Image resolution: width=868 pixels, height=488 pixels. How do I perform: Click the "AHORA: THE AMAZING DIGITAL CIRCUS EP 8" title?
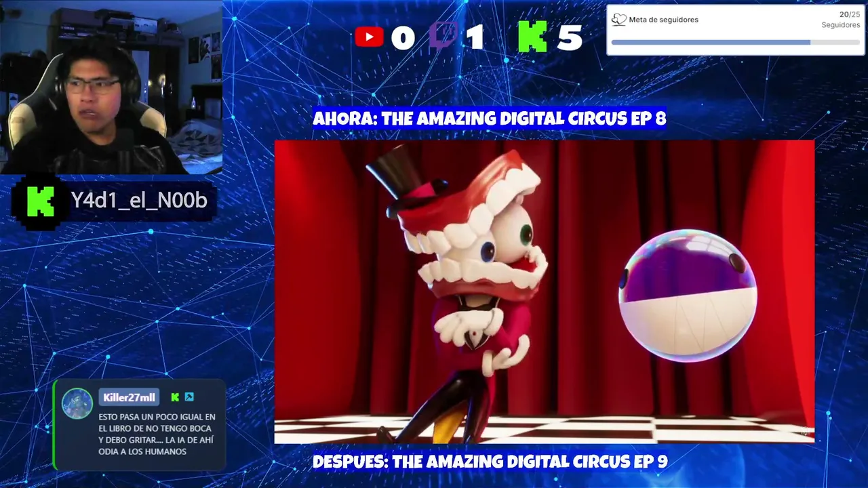[x=490, y=119]
